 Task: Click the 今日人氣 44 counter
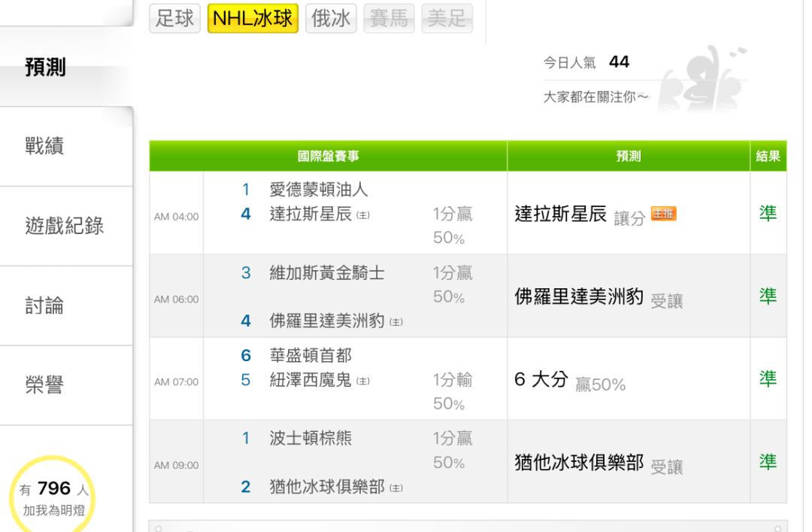586,62
